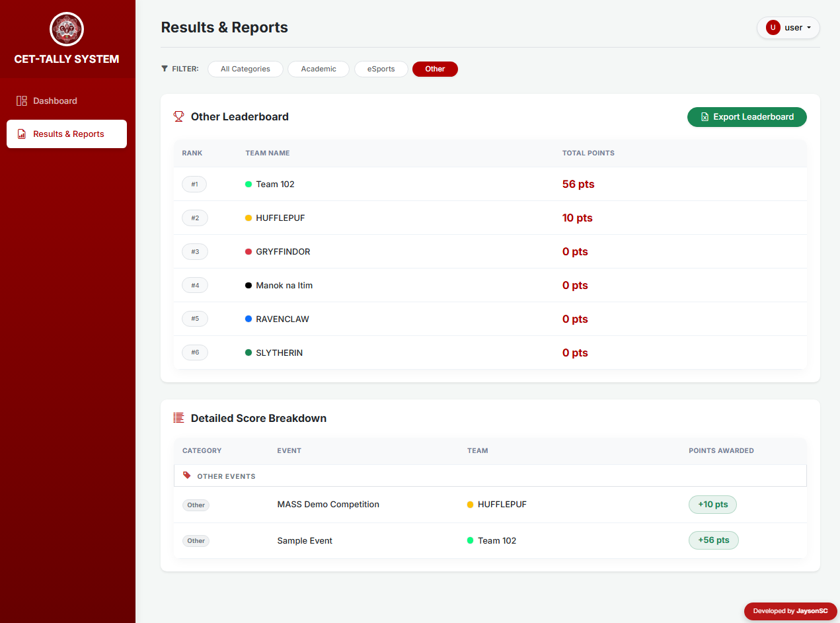Click the Developed by JaysonSC badge
This screenshot has height=623, width=840.
pos(790,611)
